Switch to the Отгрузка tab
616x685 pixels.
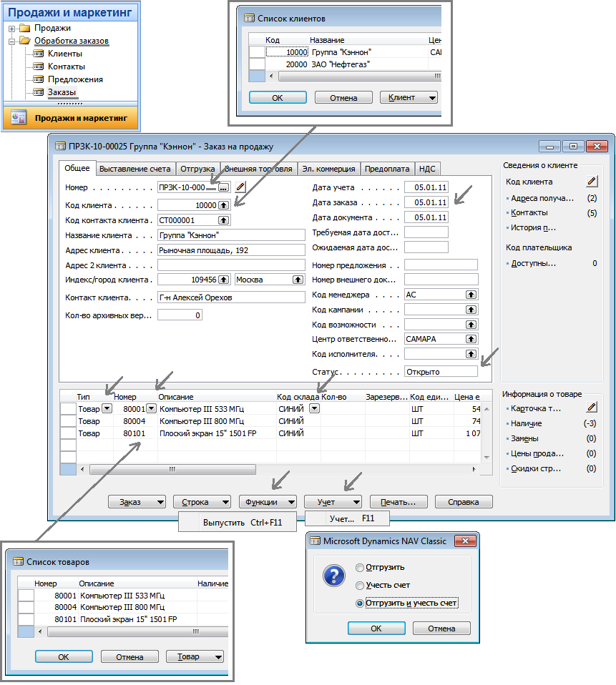[x=197, y=169]
